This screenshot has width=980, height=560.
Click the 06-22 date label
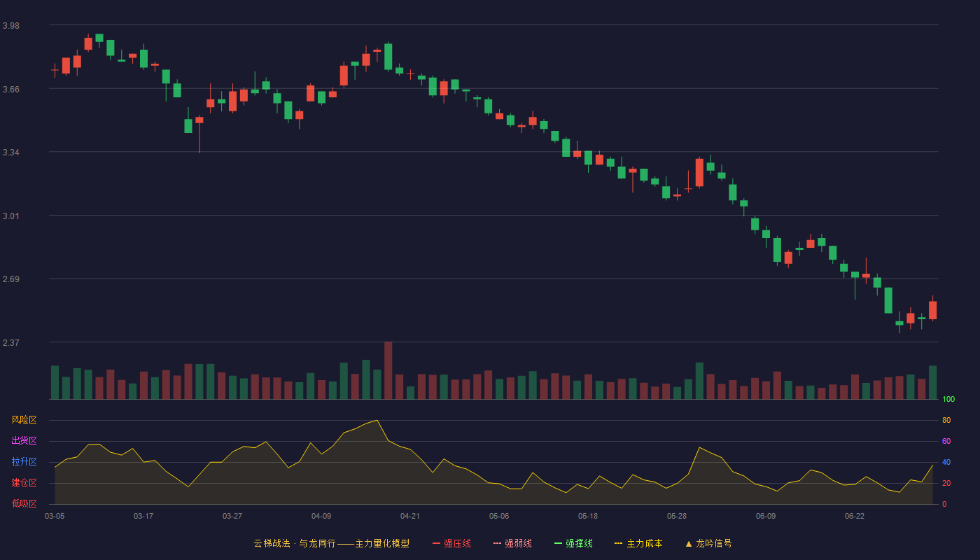click(x=855, y=516)
